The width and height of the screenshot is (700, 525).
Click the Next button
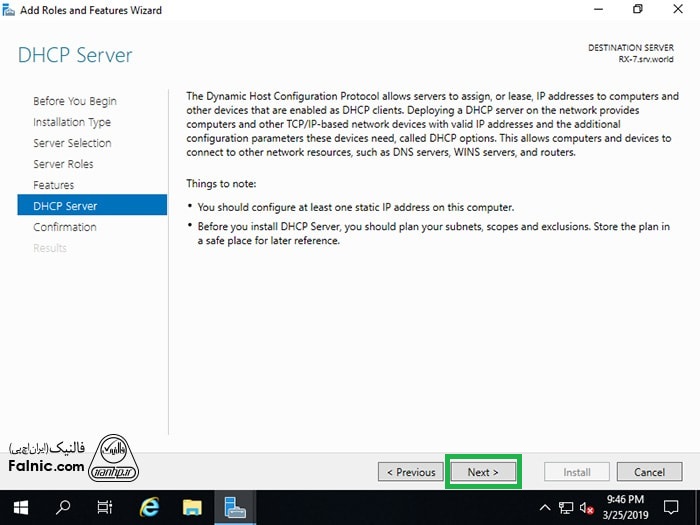482,472
